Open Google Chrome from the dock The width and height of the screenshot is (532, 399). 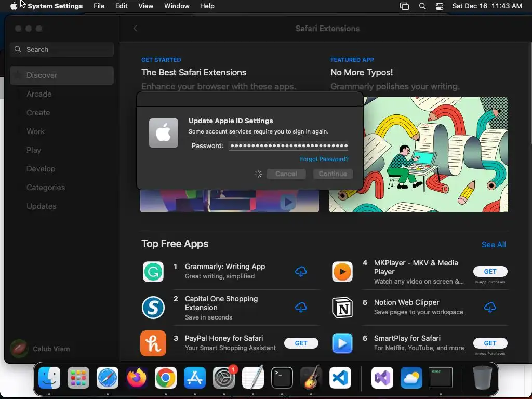[x=166, y=377]
